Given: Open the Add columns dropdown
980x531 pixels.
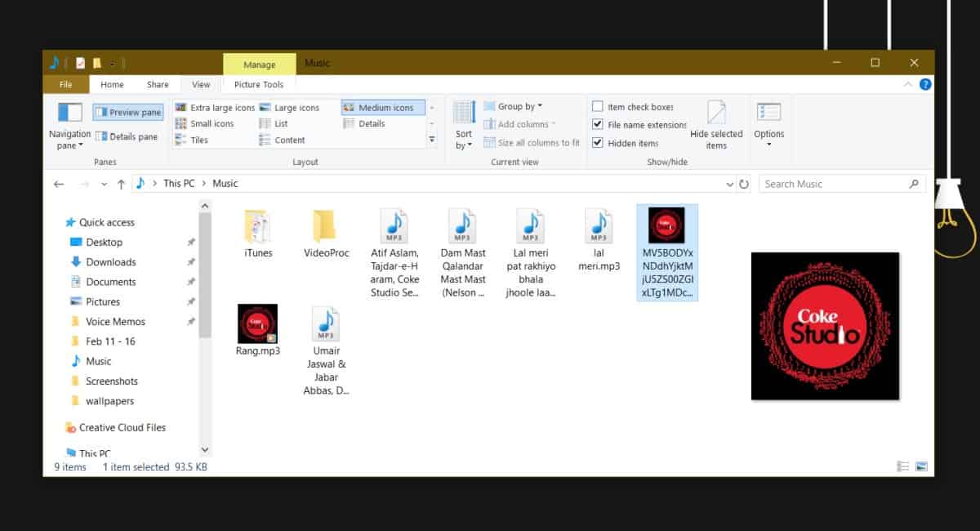Looking at the screenshot, I should (519, 124).
